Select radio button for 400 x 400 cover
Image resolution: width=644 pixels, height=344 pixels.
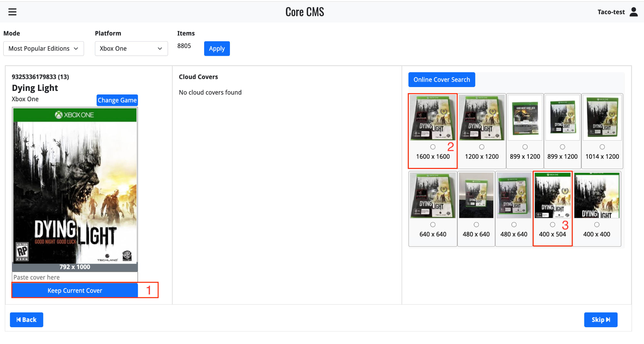(597, 225)
